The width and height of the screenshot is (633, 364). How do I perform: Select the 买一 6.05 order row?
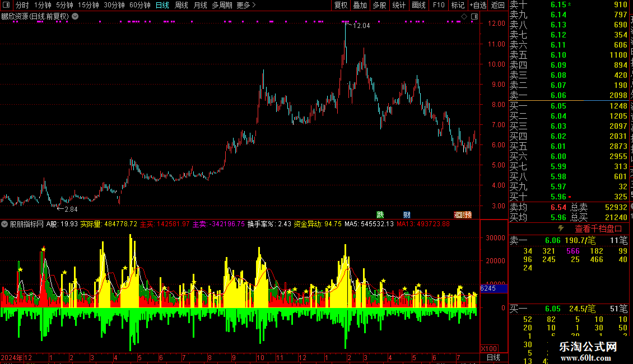tap(569, 106)
